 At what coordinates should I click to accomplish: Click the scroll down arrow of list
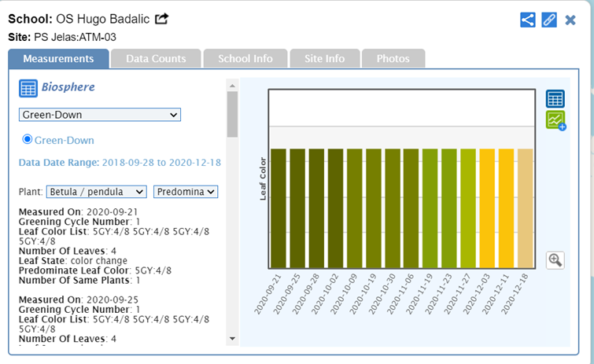click(x=231, y=339)
